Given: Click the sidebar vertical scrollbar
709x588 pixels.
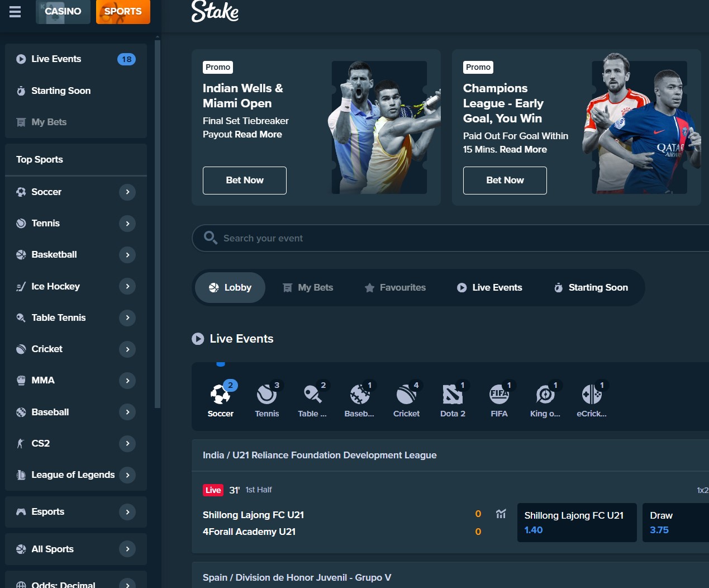Looking at the screenshot, I should [158, 224].
